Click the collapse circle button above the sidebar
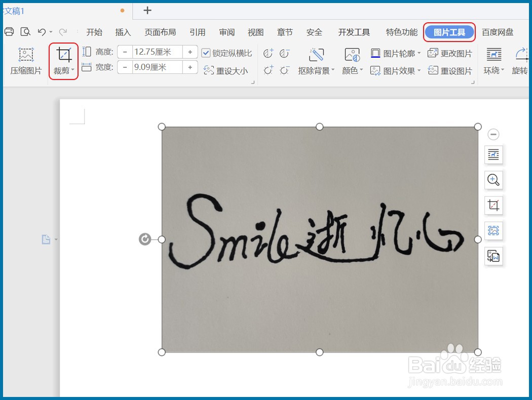The height and width of the screenshot is (400, 532). pyautogui.click(x=493, y=134)
